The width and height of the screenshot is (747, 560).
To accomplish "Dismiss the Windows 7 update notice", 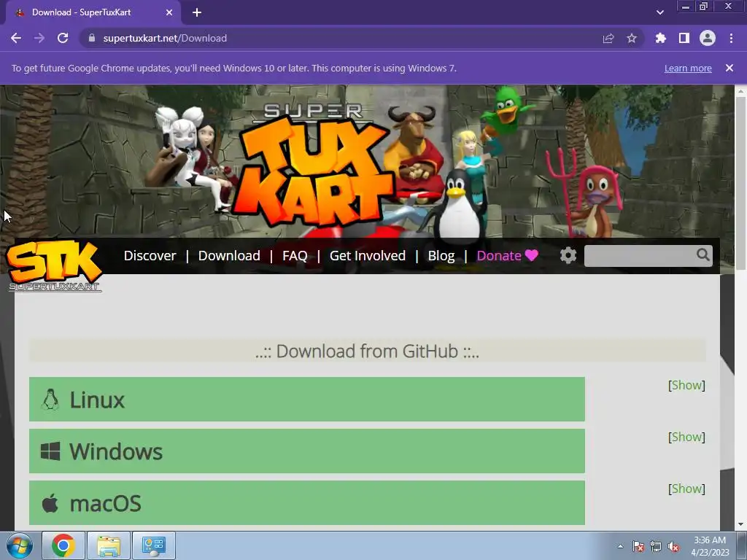I will [x=729, y=68].
